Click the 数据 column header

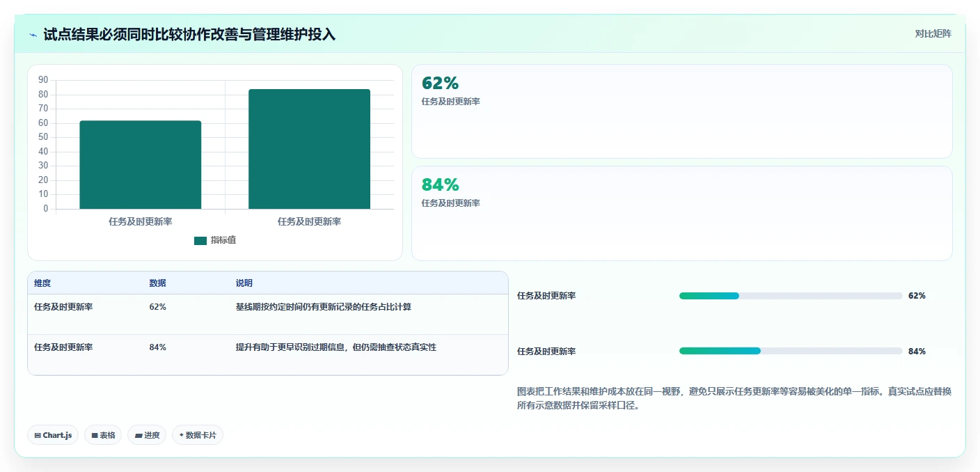point(157,283)
